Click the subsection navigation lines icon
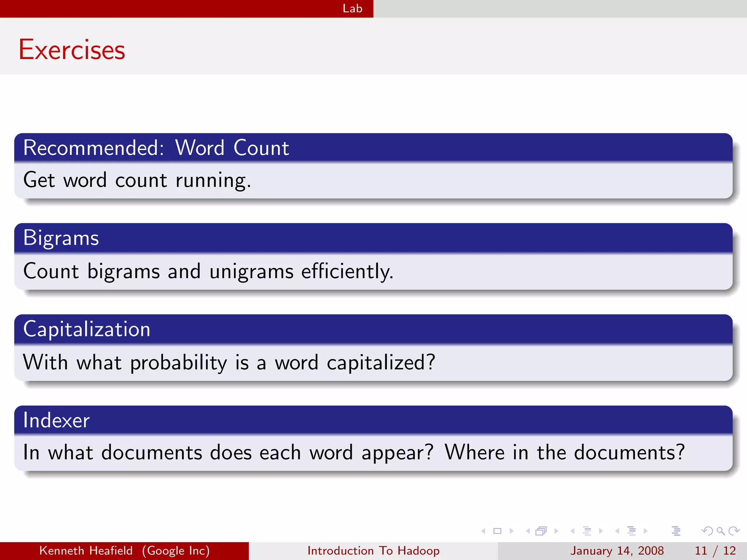 tap(587, 531)
